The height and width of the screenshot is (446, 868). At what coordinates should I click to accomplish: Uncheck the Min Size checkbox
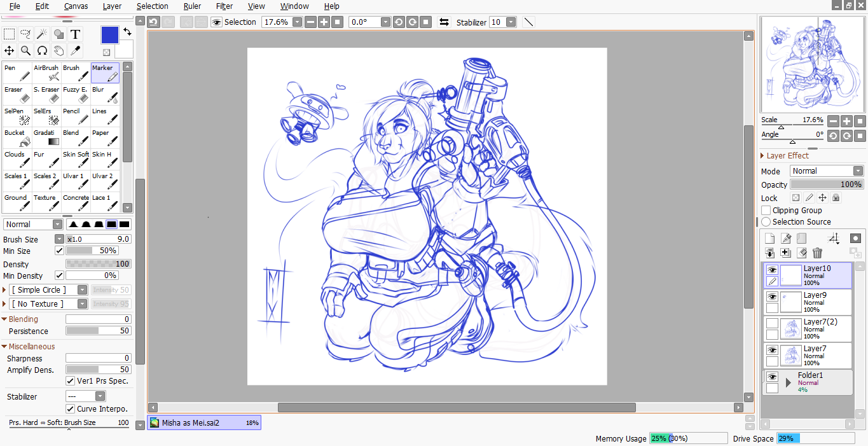(59, 251)
